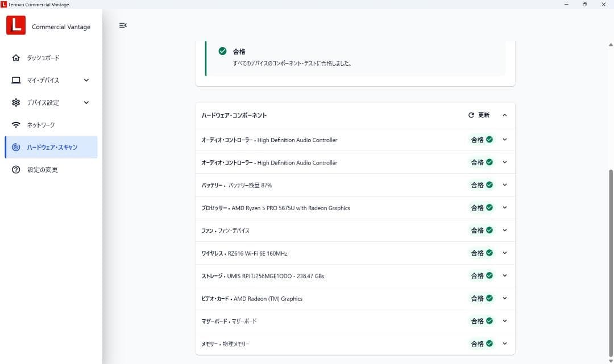Click the vertical scrollbar thumb
This screenshot has height=364, width=614.
(x=611, y=261)
